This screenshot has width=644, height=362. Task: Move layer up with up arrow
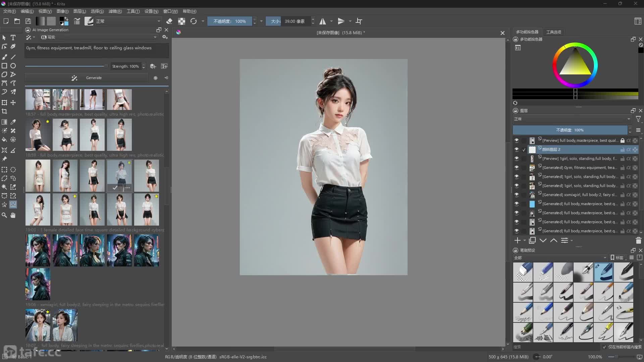554,240
